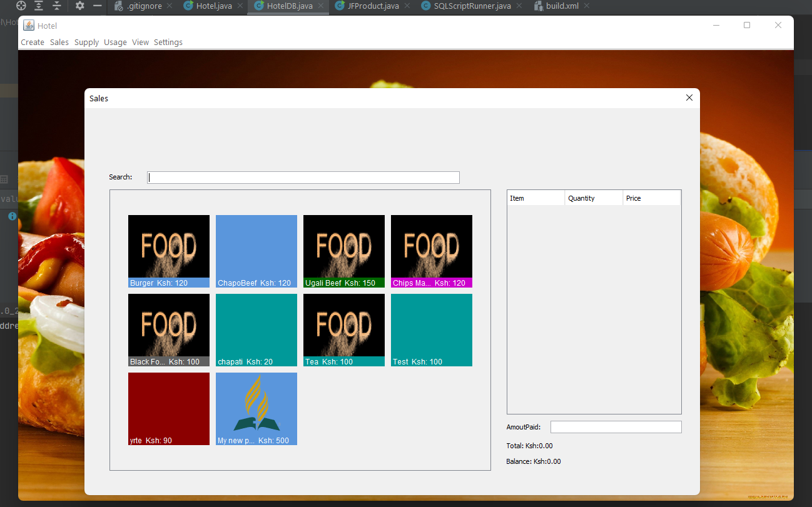Select the Test Ksh: 100 tile
812x507 pixels.
pyautogui.click(x=432, y=330)
